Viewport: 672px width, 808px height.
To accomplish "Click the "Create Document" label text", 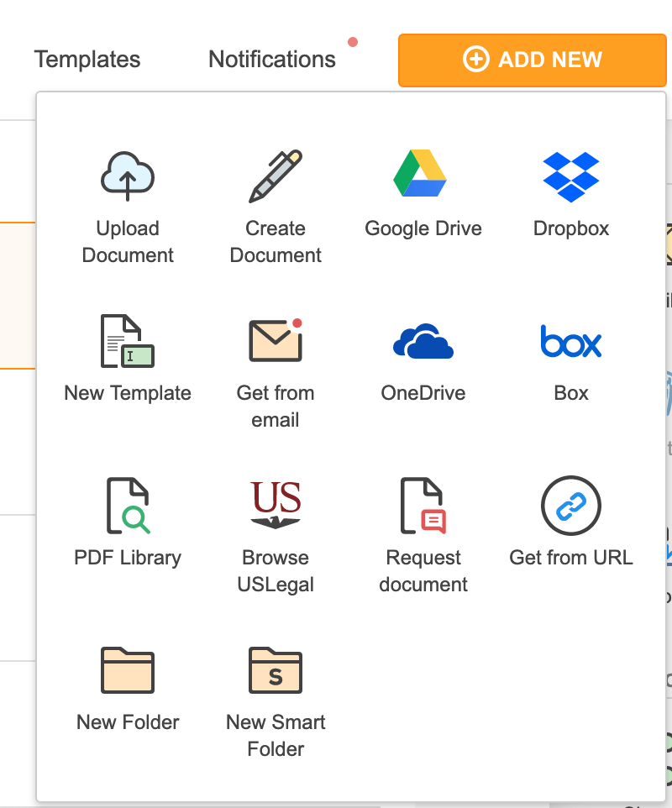I will tap(276, 242).
